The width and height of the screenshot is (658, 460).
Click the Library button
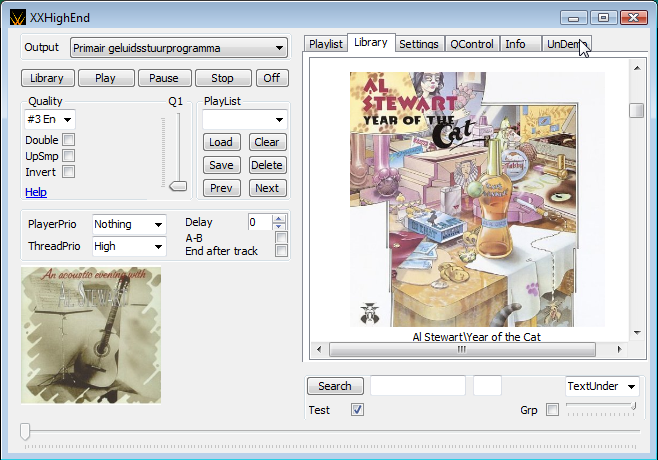pos(47,78)
